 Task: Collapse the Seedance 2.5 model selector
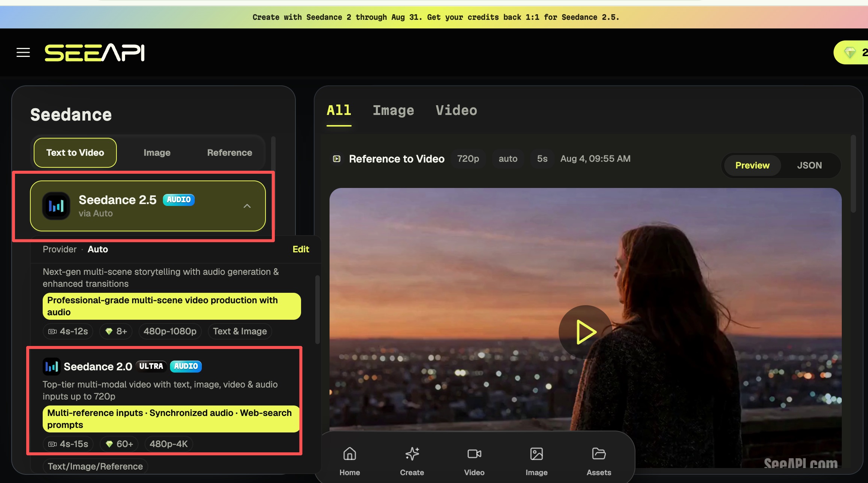[x=247, y=206]
